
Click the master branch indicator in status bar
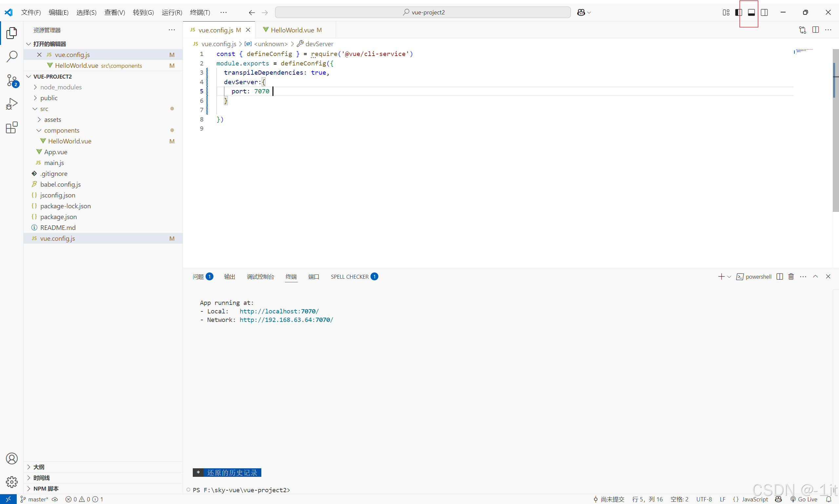34,499
